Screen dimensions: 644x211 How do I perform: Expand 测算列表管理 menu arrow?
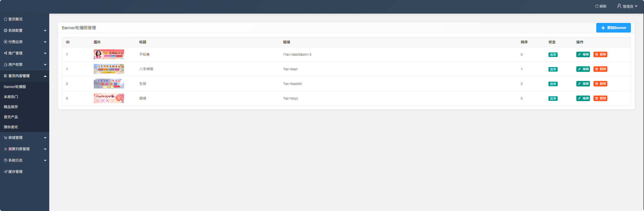[45, 149]
